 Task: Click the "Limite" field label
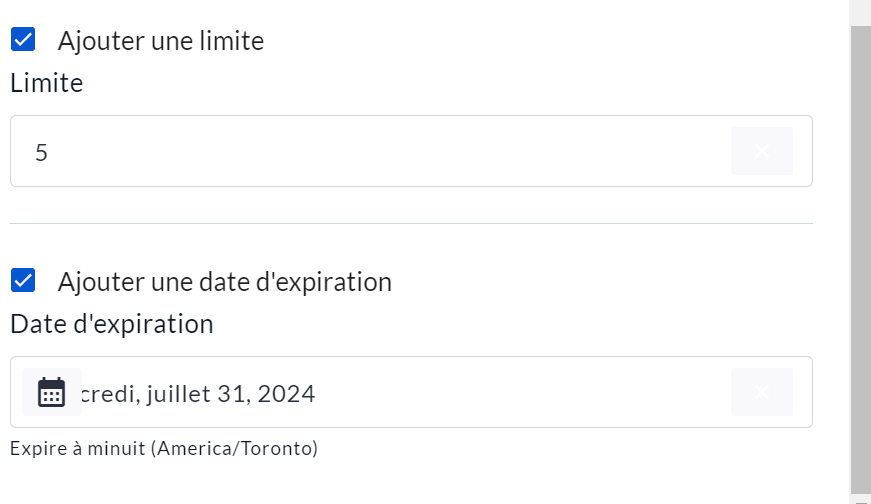click(46, 84)
